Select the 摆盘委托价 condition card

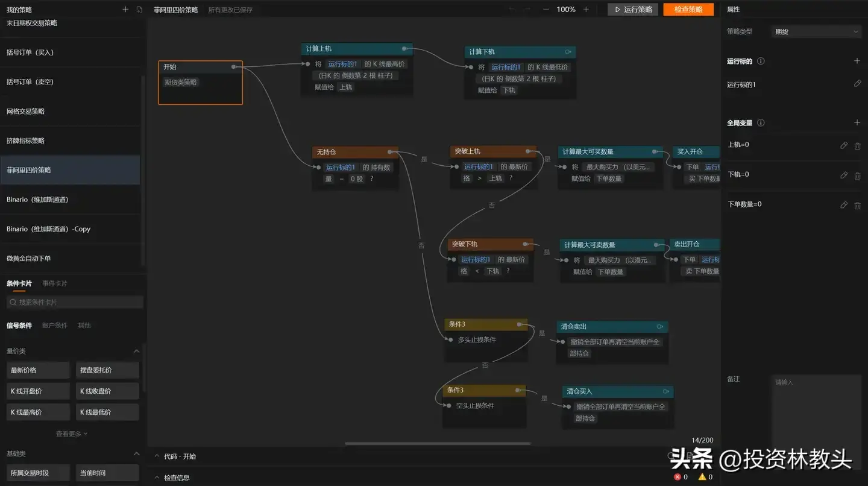tap(108, 370)
